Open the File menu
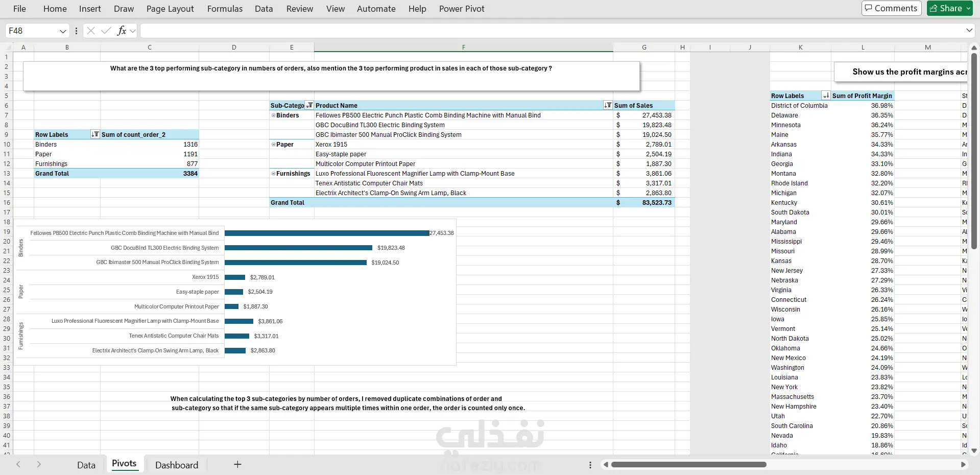The height and width of the screenshot is (475, 980). 19,9
